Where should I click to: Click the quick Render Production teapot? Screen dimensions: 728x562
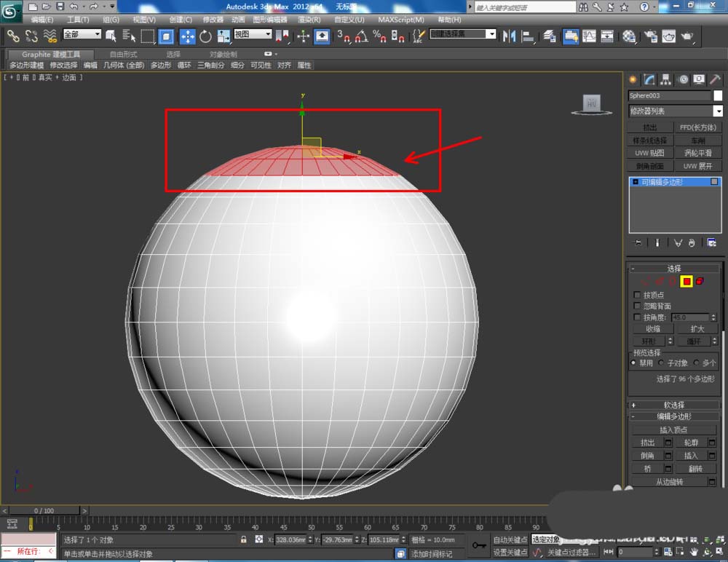pos(687,36)
